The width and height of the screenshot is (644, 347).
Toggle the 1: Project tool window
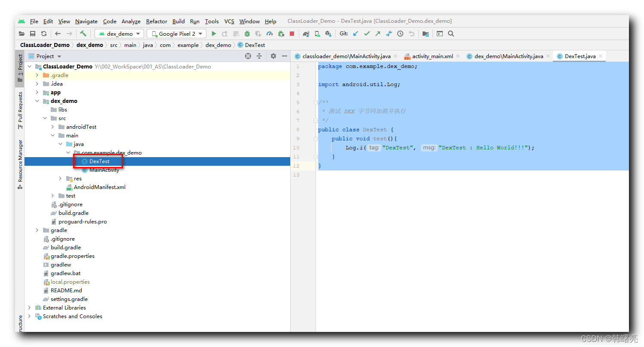pos(20,68)
